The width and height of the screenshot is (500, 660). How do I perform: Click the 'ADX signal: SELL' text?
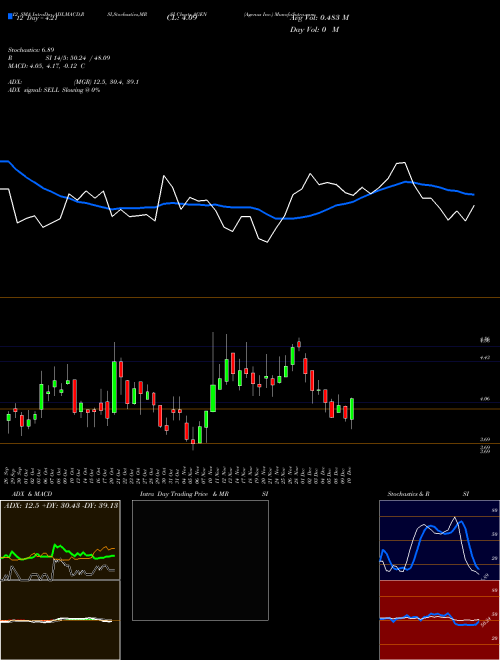pyautogui.click(x=34, y=90)
